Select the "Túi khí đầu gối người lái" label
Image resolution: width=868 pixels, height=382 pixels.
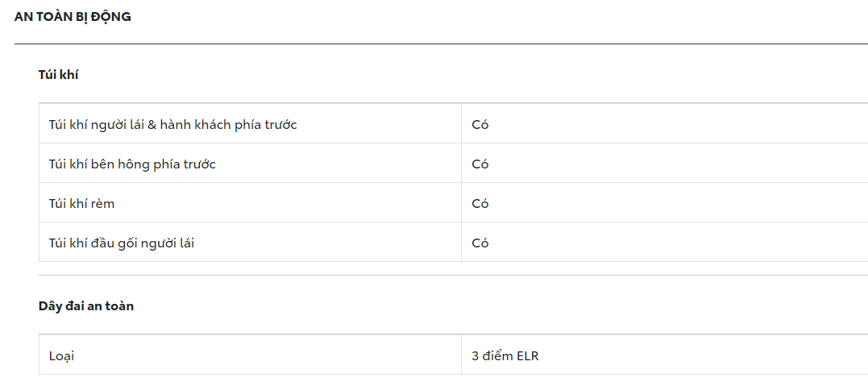click(121, 243)
